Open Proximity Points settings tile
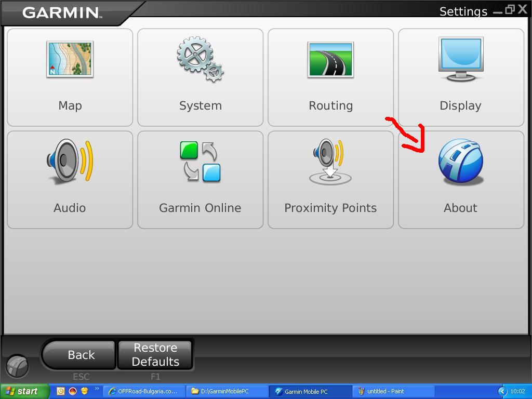Screen dimensions: 532x399 coord(330,180)
